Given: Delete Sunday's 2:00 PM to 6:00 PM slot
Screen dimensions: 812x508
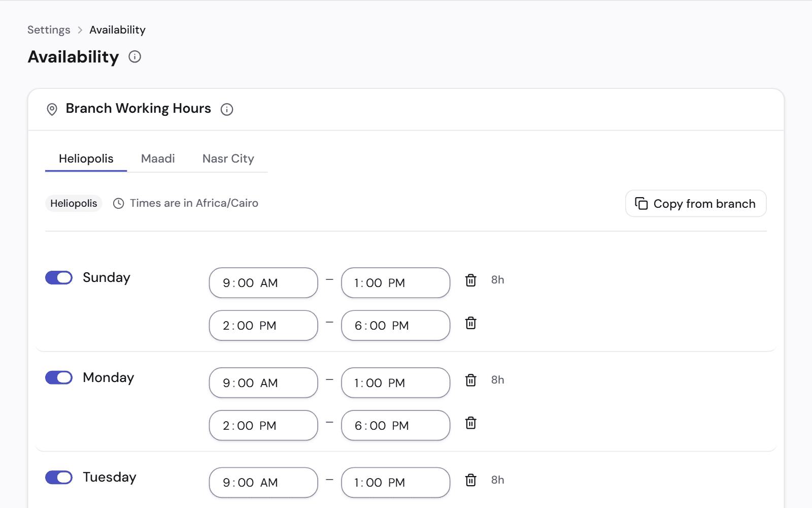Looking at the screenshot, I should tap(471, 323).
